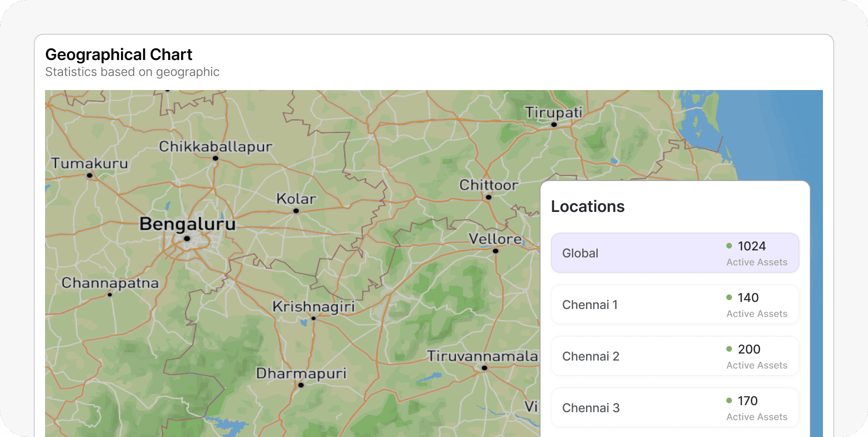Click the Chikkaballapur map label
868x437 pixels.
(x=215, y=147)
